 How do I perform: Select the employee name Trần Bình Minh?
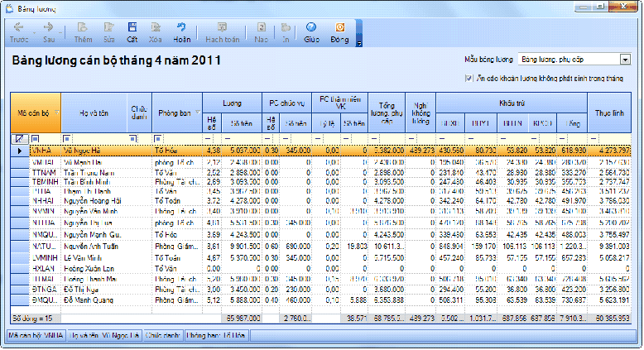pos(87,182)
